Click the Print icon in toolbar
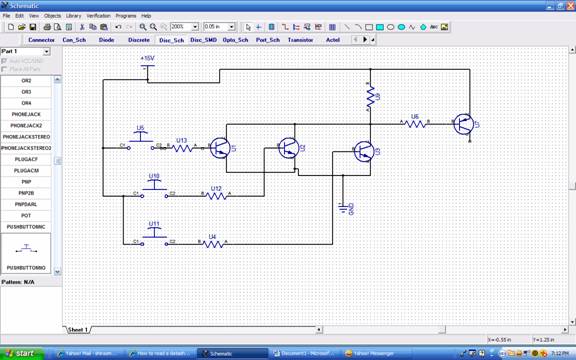 click(47, 27)
